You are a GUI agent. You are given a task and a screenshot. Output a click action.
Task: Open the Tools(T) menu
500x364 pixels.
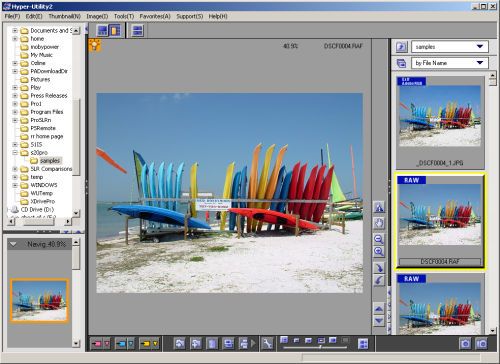click(124, 16)
